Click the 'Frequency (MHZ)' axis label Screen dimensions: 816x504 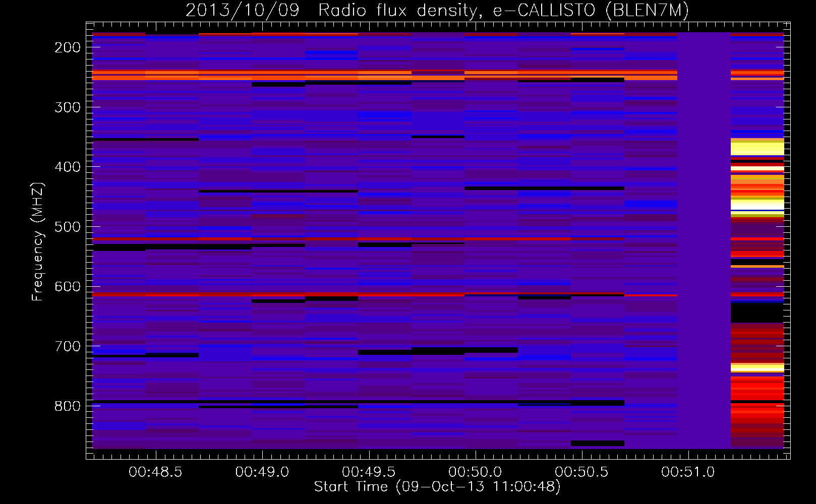click(38, 241)
